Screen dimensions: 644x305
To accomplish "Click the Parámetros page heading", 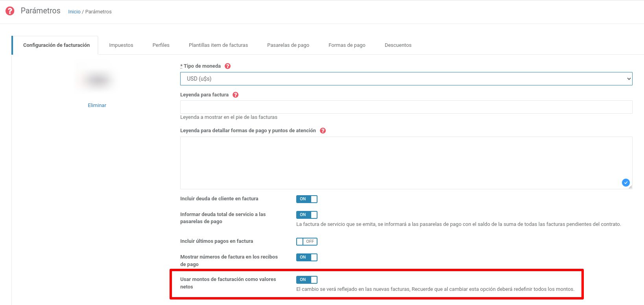I will (41, 11).
